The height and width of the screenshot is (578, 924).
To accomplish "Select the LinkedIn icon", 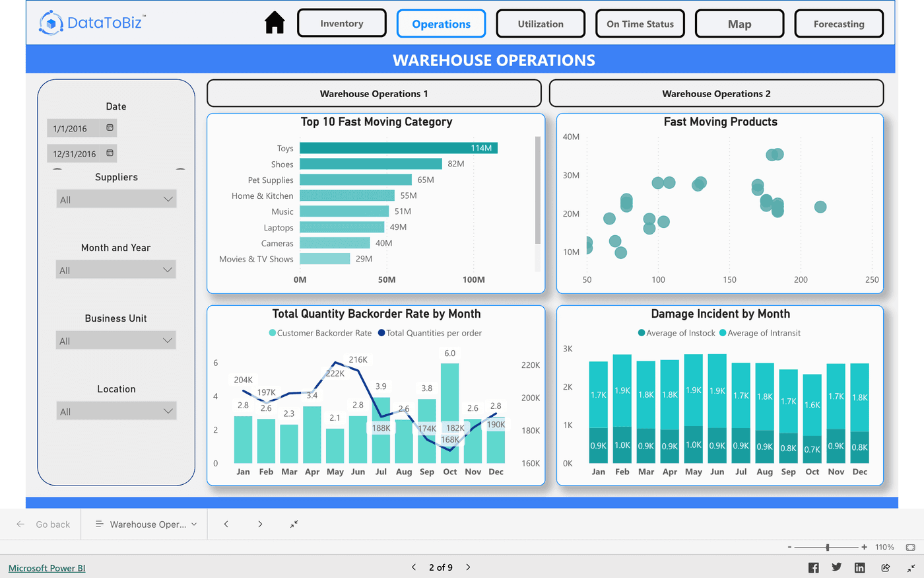I will point(859,567).
